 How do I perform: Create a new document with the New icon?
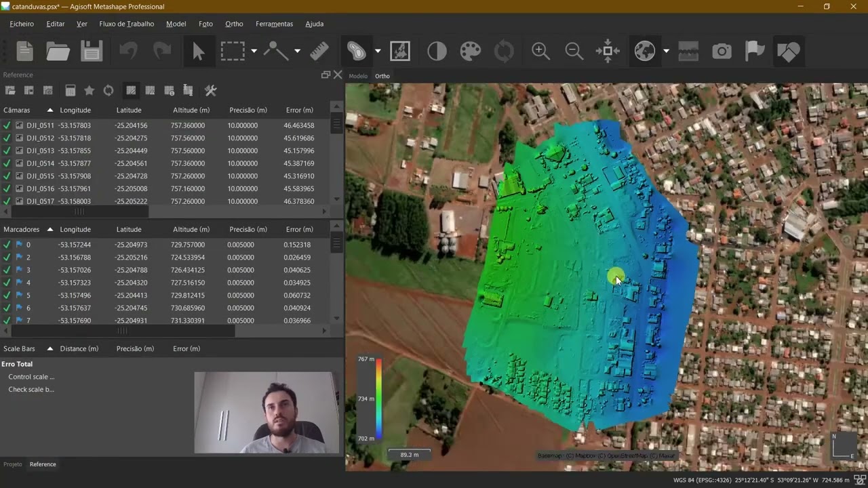click(x=25, y=52)
